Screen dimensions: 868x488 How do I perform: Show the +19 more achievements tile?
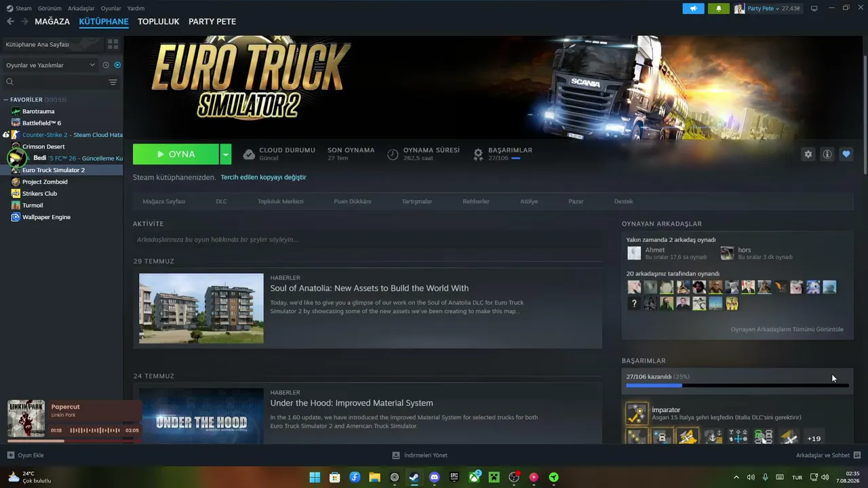point(814,439)
